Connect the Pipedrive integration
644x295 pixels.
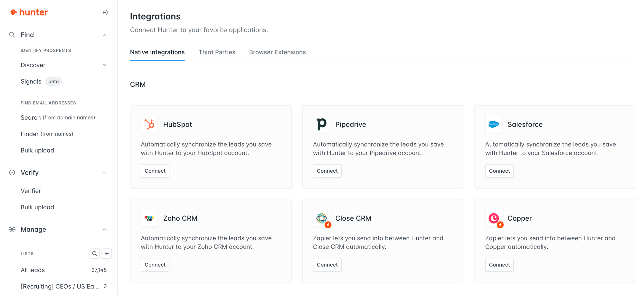(327, 171)
